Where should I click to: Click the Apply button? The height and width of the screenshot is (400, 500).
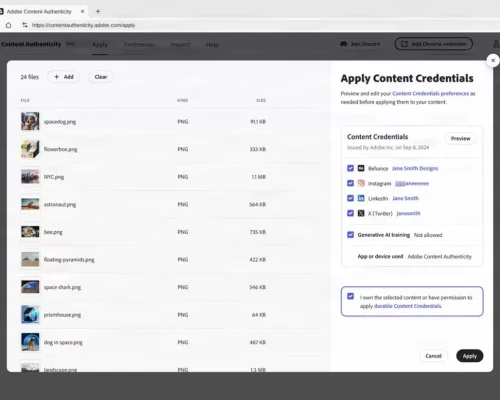pos(470,356)
